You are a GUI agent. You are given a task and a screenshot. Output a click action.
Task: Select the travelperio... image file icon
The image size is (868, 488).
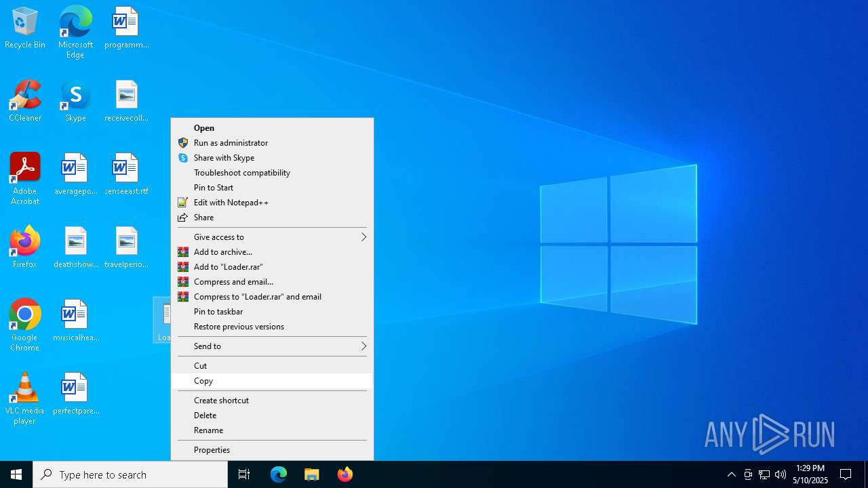pyautogui.click(x=126, y=248)
